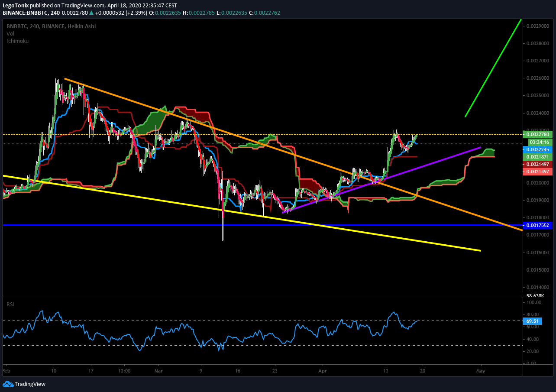
Task: Select the Vol indicator legend
Action: coord(10,33)
